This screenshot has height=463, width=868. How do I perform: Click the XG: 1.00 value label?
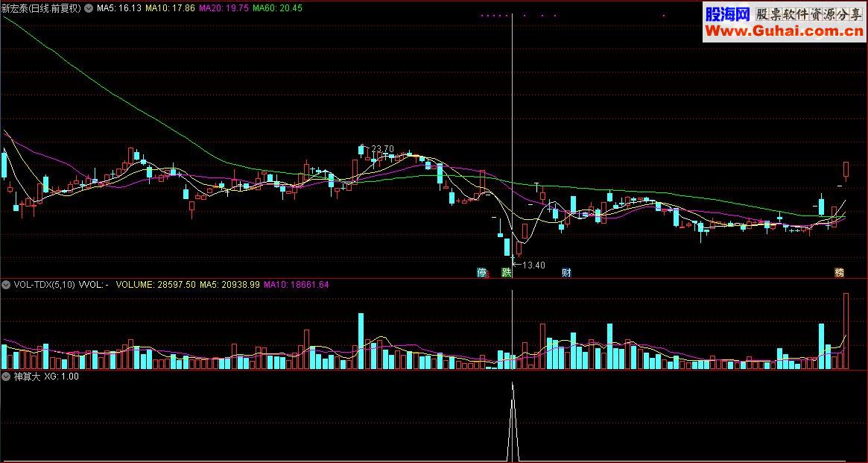click(61, 377)
